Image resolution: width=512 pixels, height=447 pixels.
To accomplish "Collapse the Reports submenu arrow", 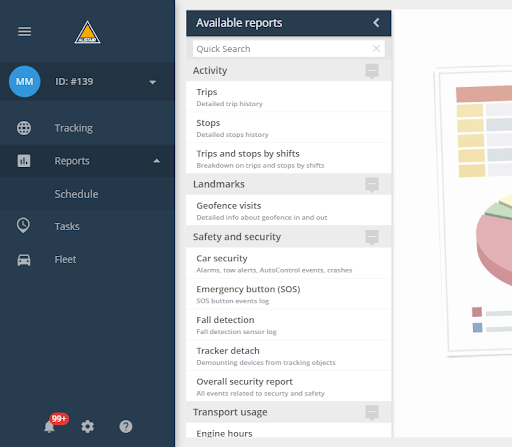I will pyautogui.click(x=156, y=161).
